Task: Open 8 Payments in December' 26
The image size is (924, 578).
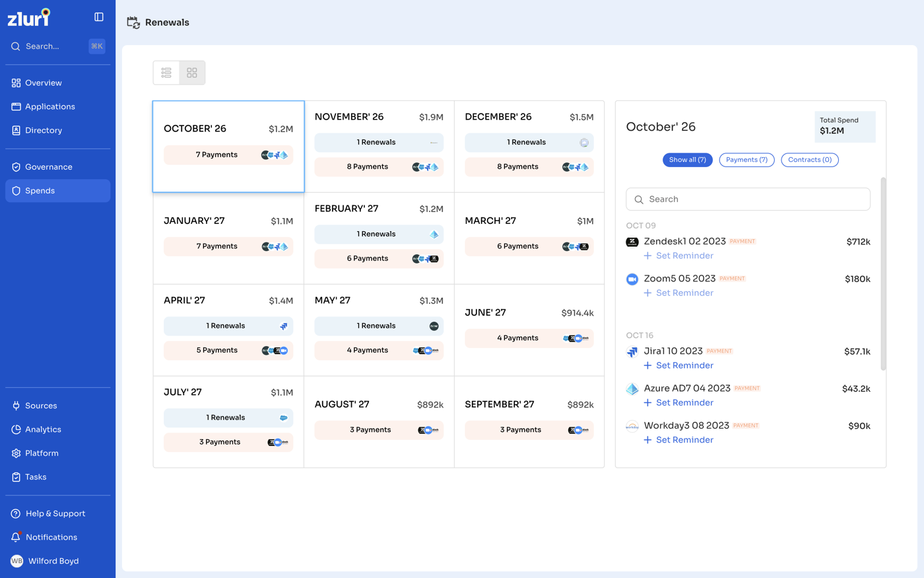Action: [529, 167]
